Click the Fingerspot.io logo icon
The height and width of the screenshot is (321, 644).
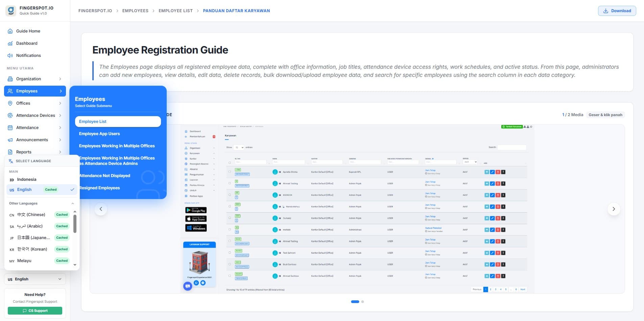point(11,10)
